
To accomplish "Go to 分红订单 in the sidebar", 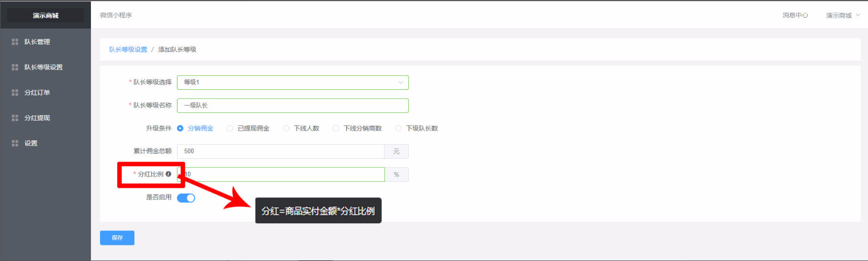I will click(45, 93).
